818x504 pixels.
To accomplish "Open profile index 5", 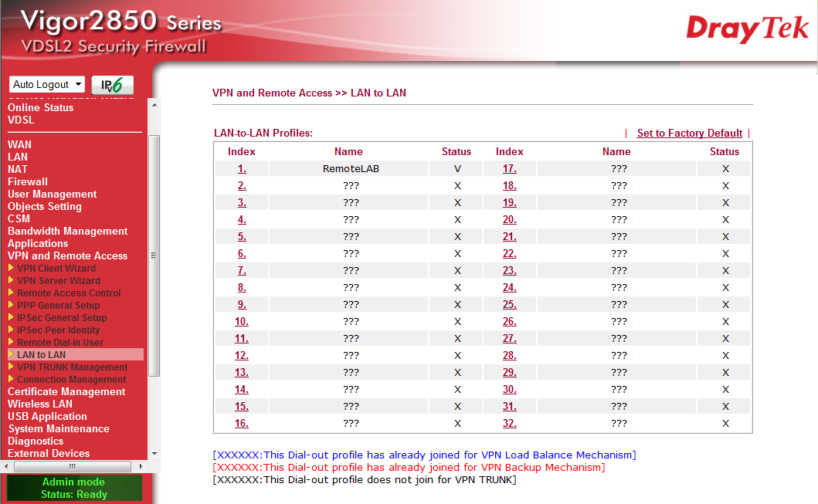I will pyautogui.click(x=242, y=237).
